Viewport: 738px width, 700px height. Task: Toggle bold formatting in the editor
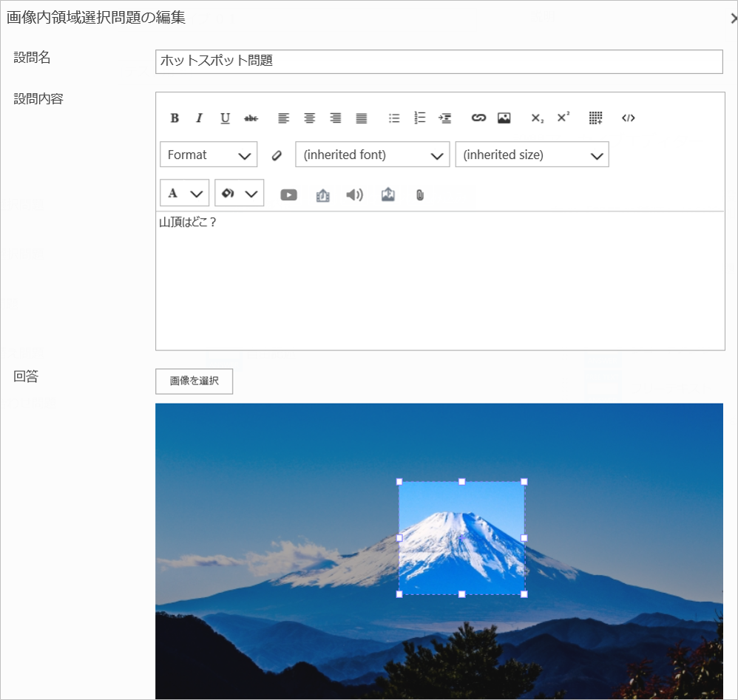175,118
